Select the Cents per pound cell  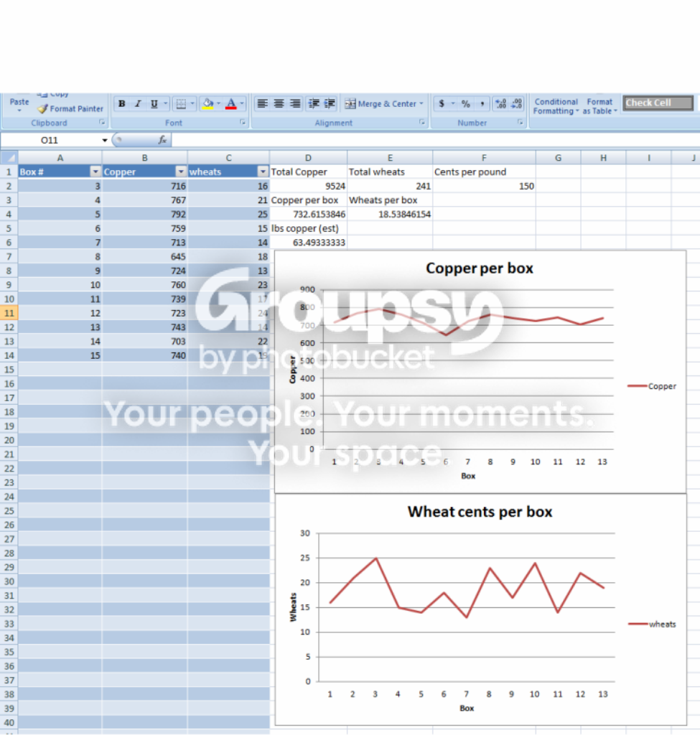(x=485, y=172)
